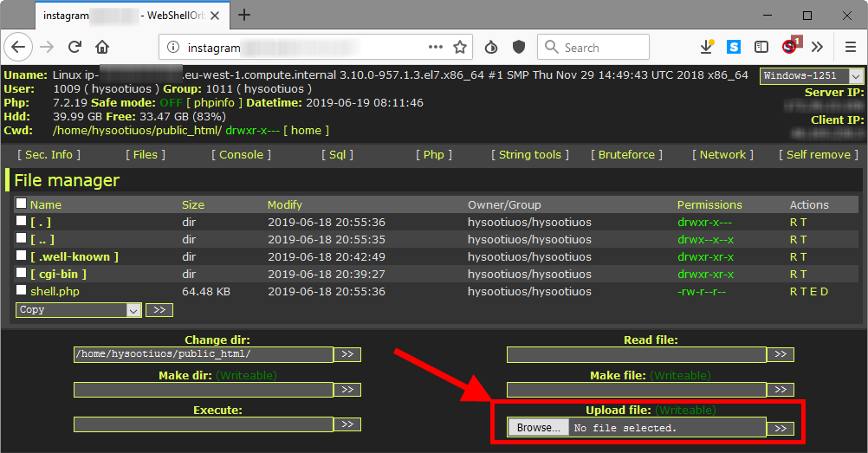Submit Make dir with >> button
Viewport: 868px width, 453px height.
pos(347,390)
